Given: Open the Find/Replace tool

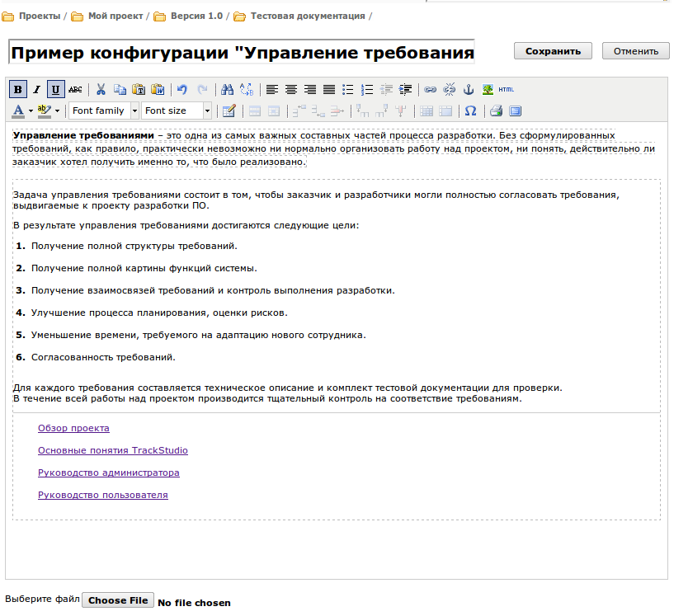Looking at the screenshot, I should 247,89.
